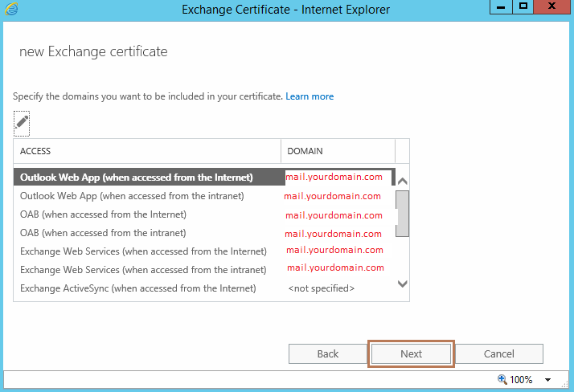The width and height of the screenshot is (574, 392).
Task: Select OAB accessed from the intranet row
Action: point(204,233)
